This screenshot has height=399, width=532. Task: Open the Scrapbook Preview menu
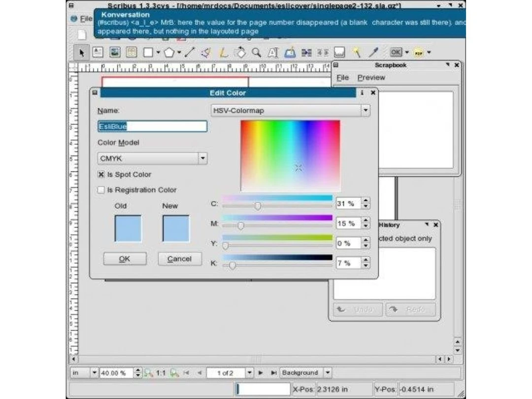pyautogui.click(x=371, y=77)
